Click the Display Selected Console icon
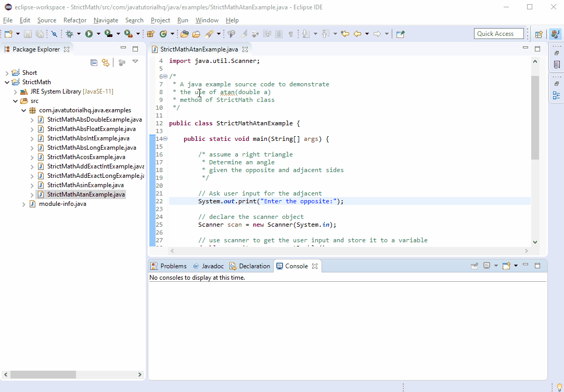564x392 pixels. coord(486,266)
